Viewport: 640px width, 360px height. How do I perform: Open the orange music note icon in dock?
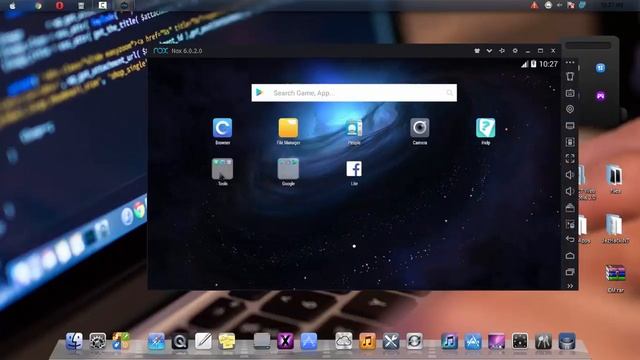pyautogui.click(x=367, y=341)
